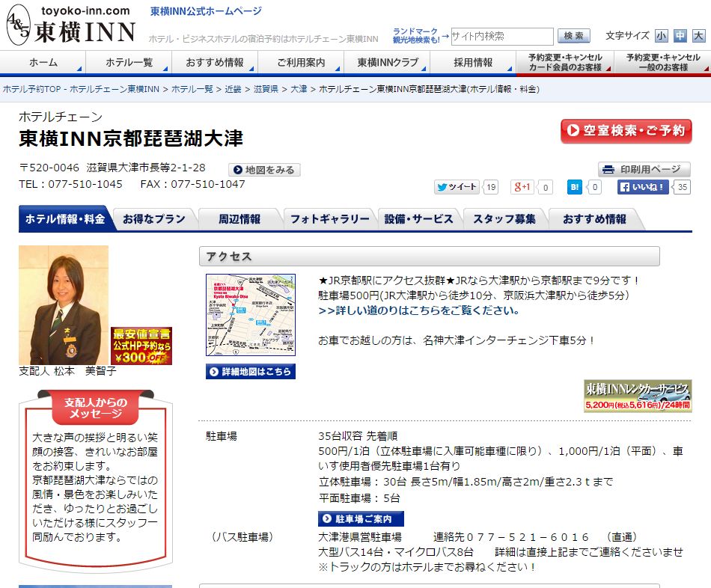The width and height of the screenshot is (711, 588).
Task: Click the 東横INNレンタカーサービス banner
Action: coord(638,396)
